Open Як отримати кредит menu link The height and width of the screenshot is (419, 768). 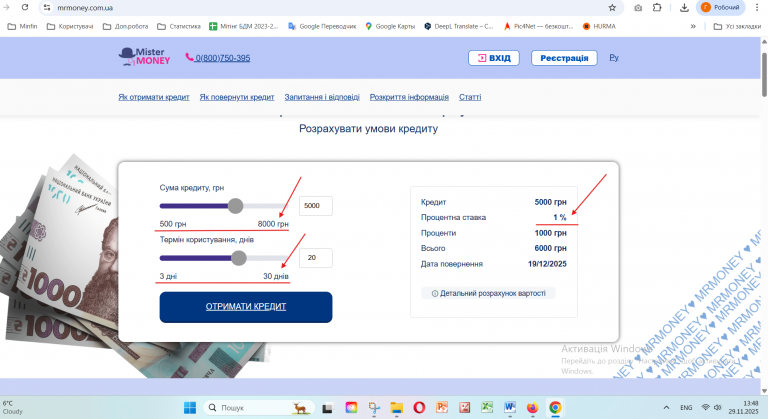pos(154,97)
